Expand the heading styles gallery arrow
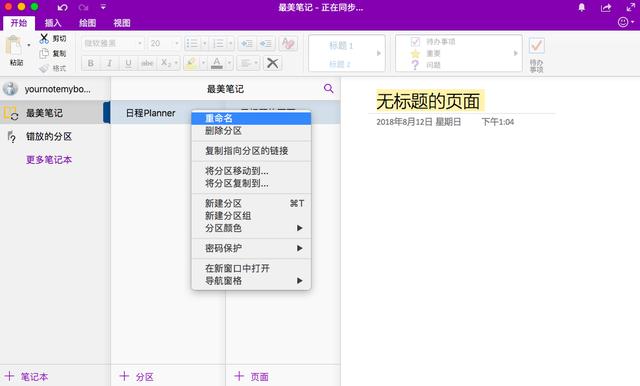 tap(379, 53)
